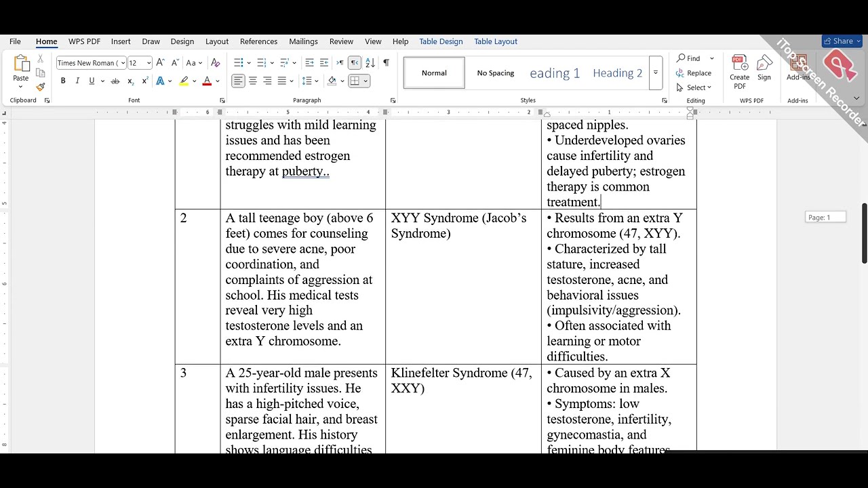Open the font color dropdown arrow
Image resolution: width=868 pixels, height=488 pixels.
pos(218,81)
